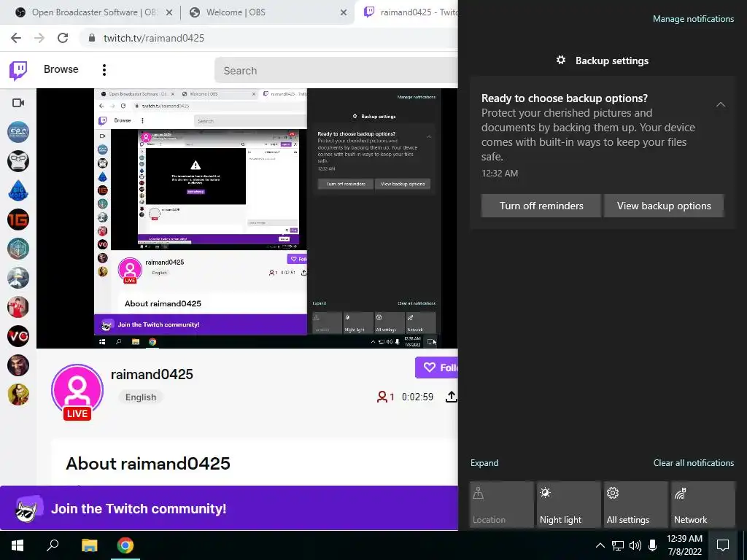Select the raimand0425 Twitch browser tab
The height and width of the screenshot is (560, 747).
click(410, 12)
